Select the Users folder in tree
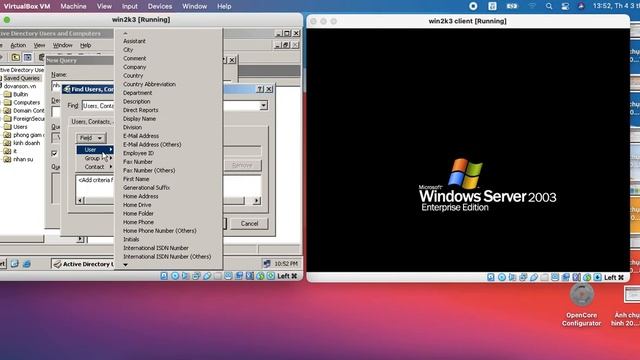The image size is (640, 360). 20,127
